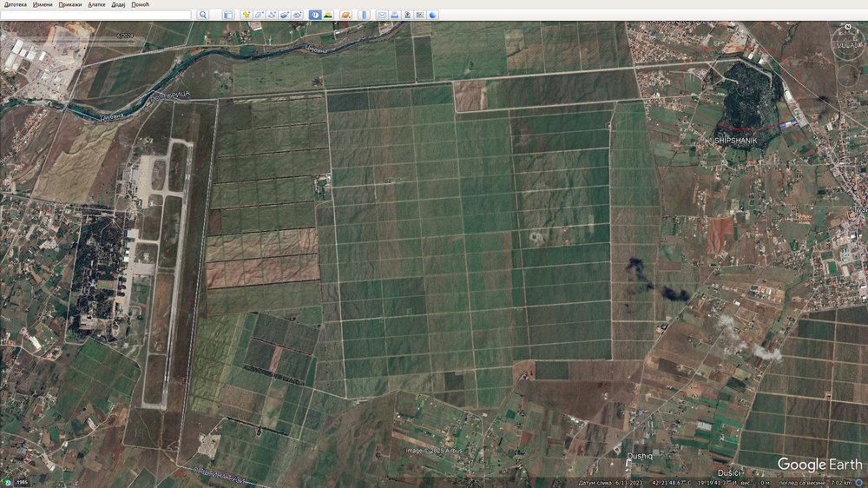
Task: Open the planet switcher dropdown
Action: click(x=346, y=15)
